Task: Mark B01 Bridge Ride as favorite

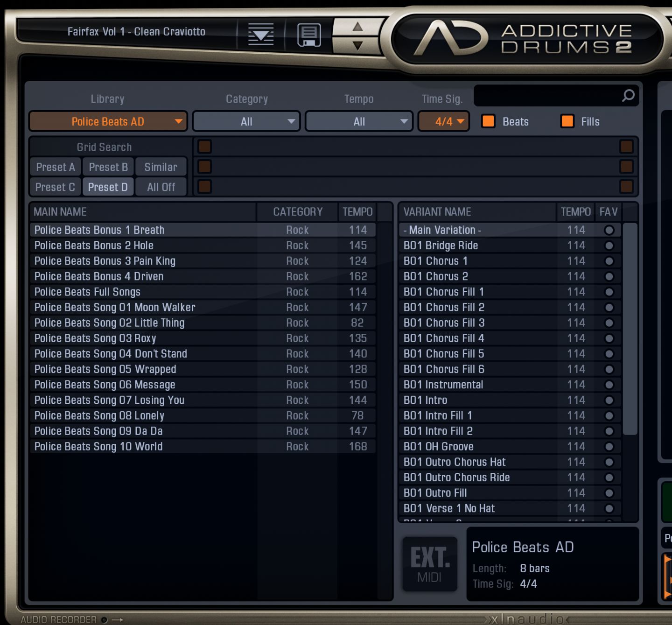Action: point(609,246)
